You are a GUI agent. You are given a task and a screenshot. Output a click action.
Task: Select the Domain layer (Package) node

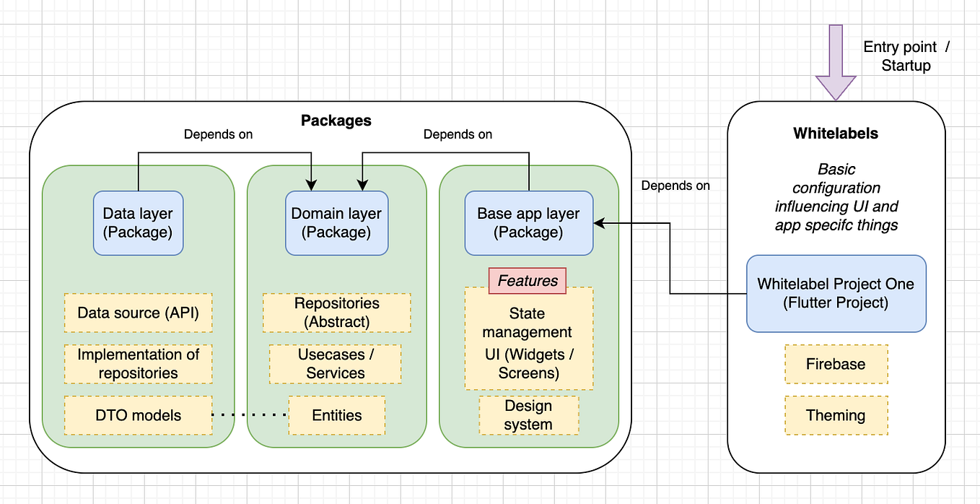pyautogui.click(x=336, y=222)
